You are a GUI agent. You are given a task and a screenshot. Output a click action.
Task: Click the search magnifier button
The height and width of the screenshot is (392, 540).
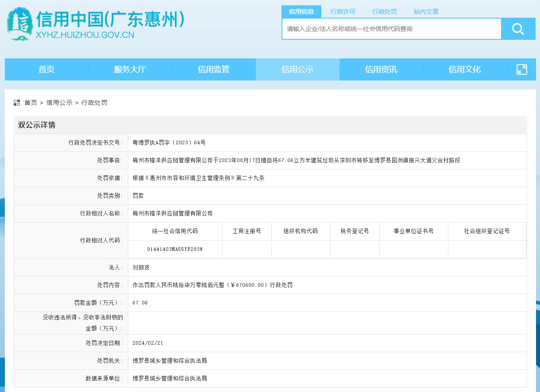(x=518, y=29)
